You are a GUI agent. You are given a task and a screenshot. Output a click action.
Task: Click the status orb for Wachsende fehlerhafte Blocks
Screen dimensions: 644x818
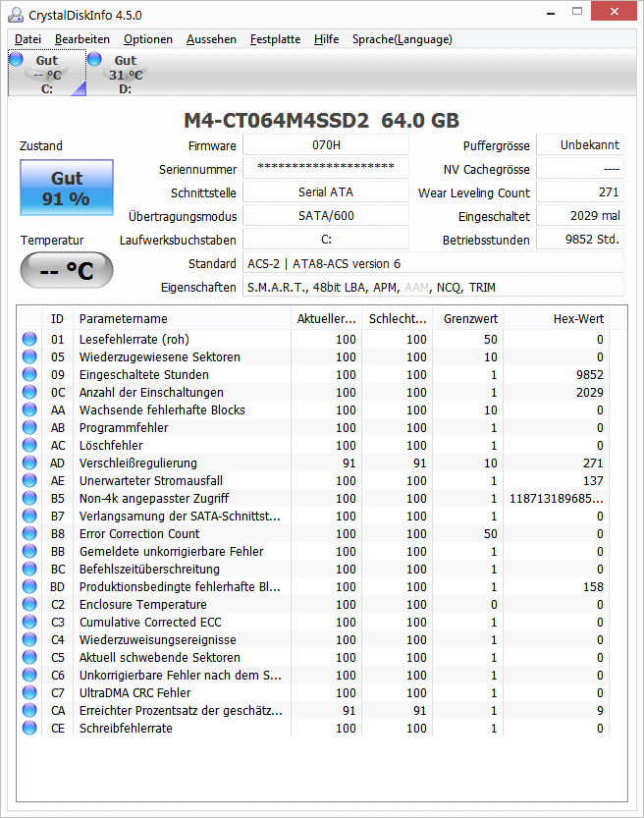click(29, 410)
